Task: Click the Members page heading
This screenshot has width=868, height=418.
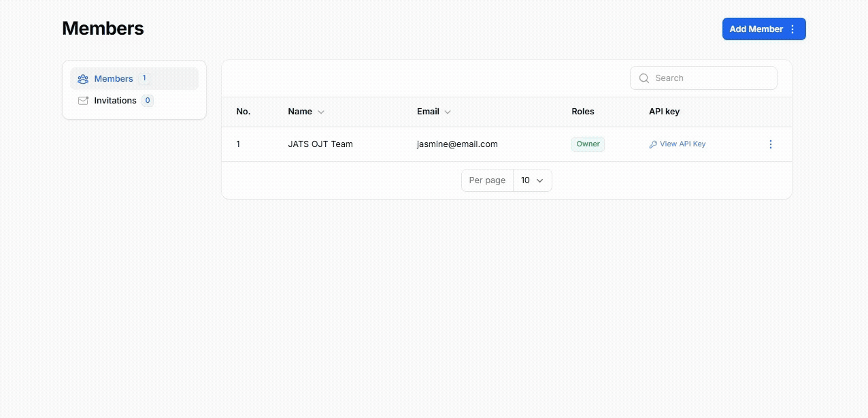Action: coord(103,29)
